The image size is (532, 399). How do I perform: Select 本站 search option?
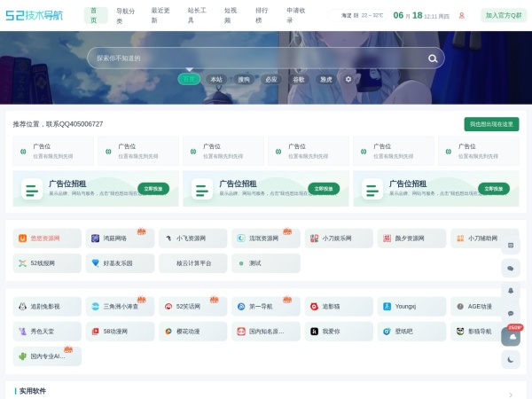(x=216, y=80)
